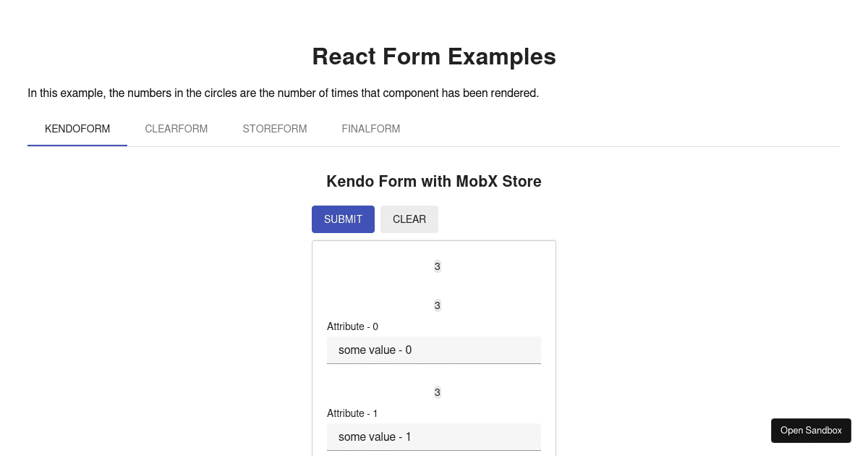Click the render-count explanation sentence

(x=283, y=93)
